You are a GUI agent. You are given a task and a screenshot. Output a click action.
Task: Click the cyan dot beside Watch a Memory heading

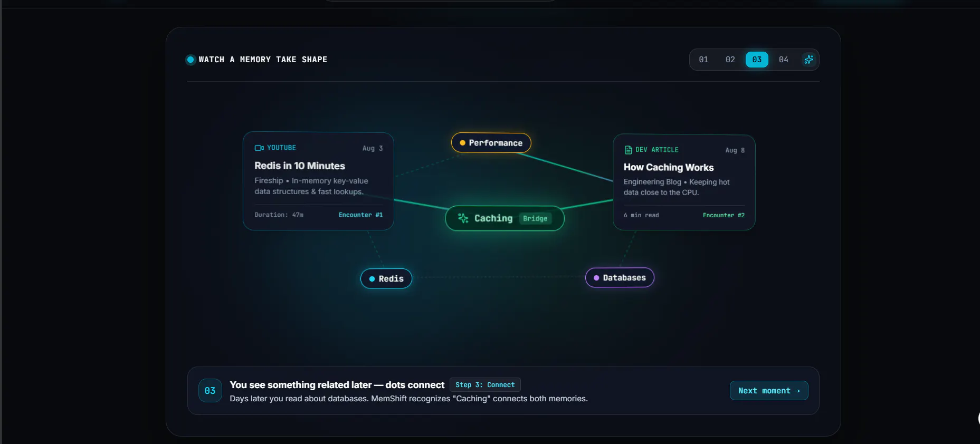pyautogui.click(x=191, y=60)
